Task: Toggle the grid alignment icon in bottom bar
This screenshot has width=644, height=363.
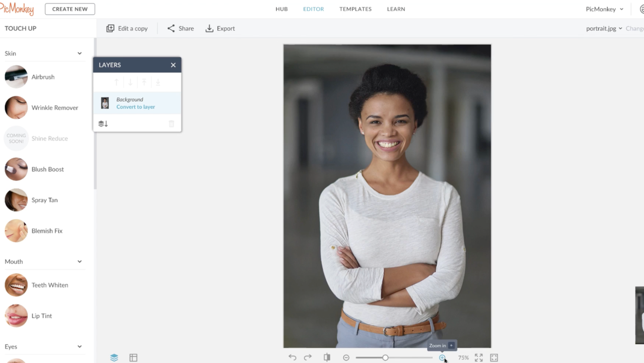Action: (133, 357)
